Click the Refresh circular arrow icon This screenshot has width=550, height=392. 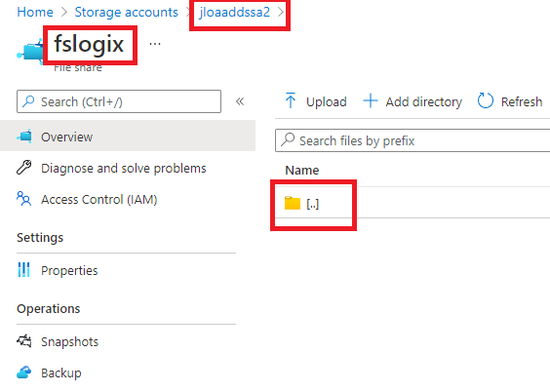[x=486, y=101]
